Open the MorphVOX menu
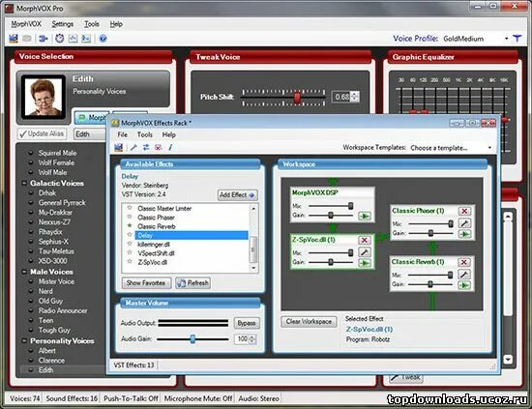 [x=26, y=24]
